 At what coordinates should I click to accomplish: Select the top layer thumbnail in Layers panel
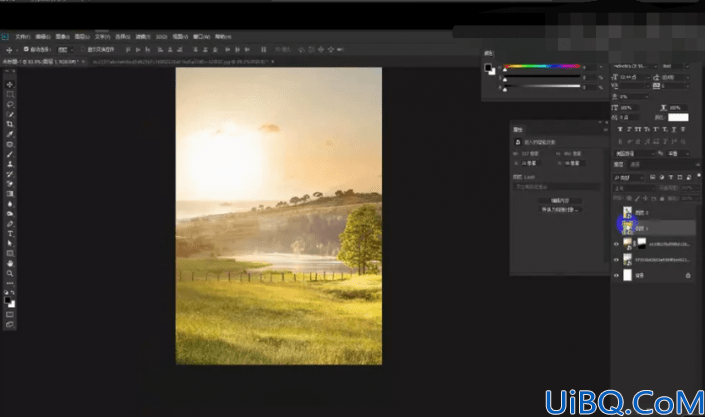coord(627,212)
